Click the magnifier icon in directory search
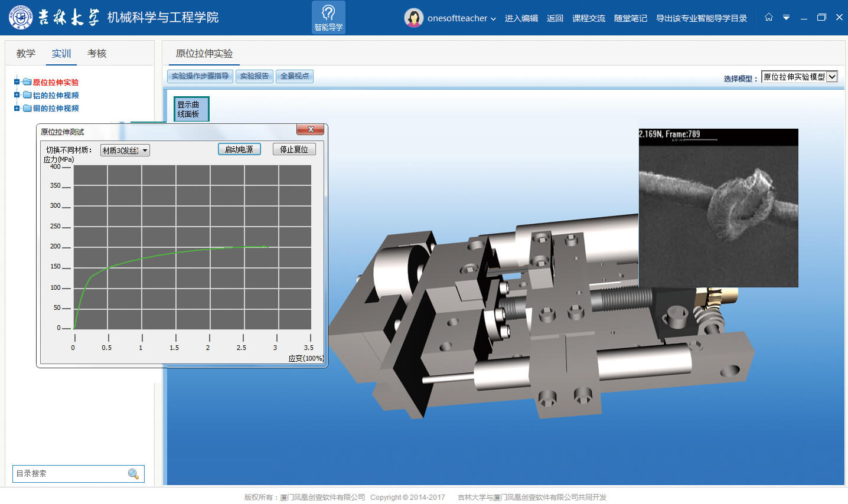 tap(133, 474)
